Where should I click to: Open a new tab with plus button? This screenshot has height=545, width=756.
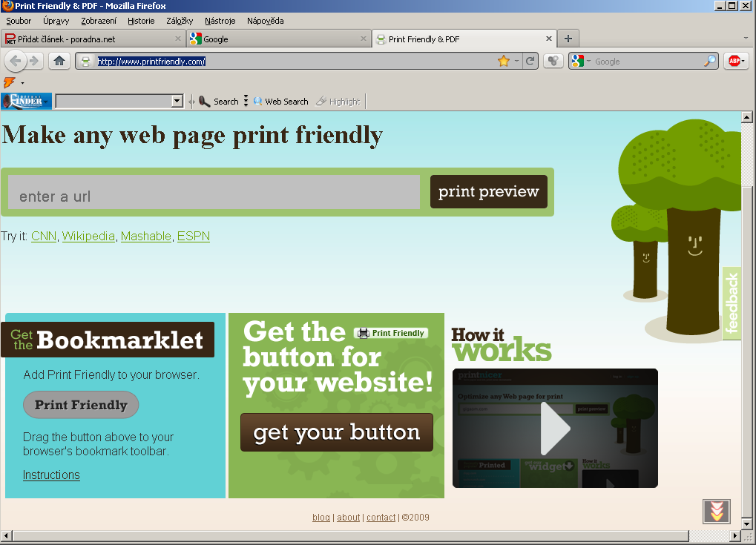568,39
